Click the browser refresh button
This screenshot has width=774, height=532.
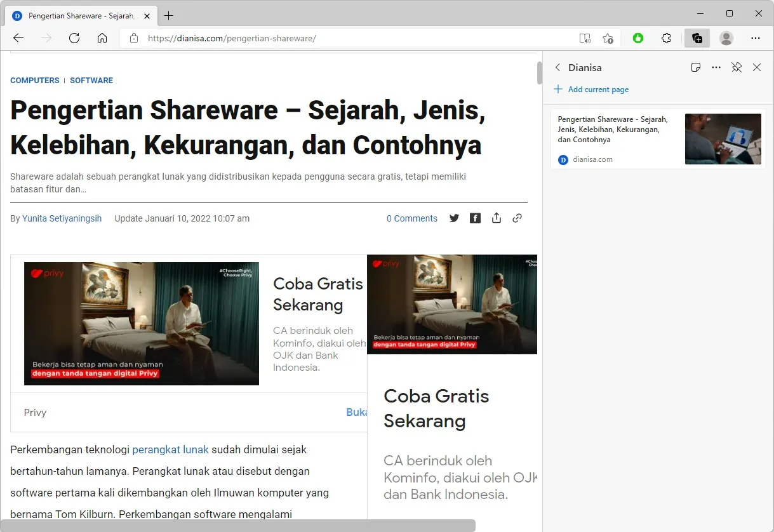pos(74,38)
